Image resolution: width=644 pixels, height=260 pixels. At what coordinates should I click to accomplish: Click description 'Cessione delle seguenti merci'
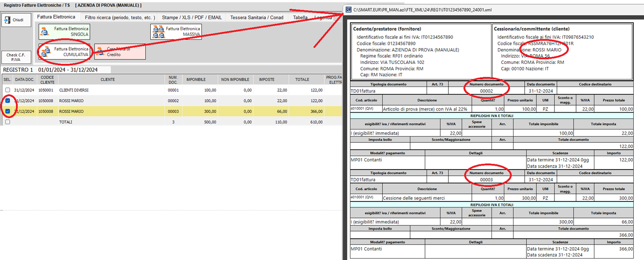[413, 198]
